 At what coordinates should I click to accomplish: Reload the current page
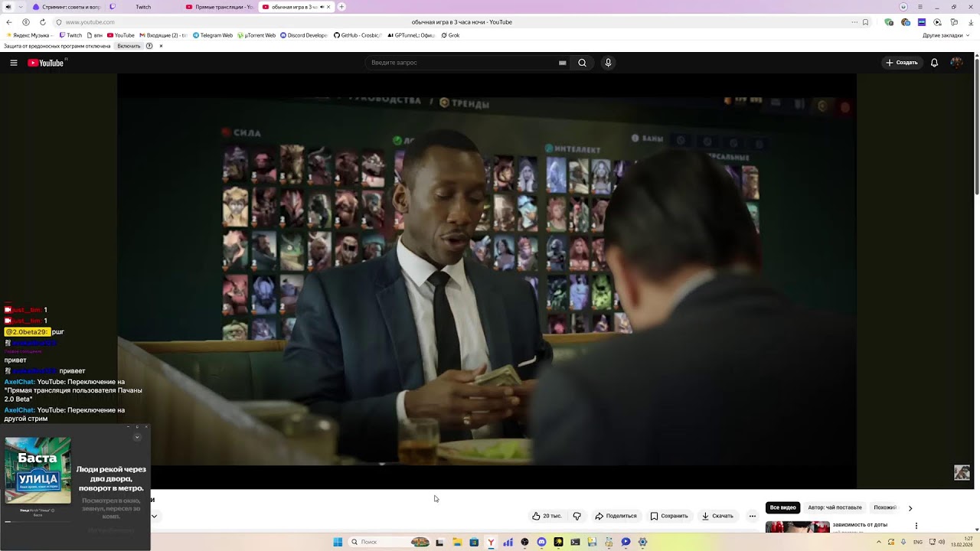click(41, 22)
